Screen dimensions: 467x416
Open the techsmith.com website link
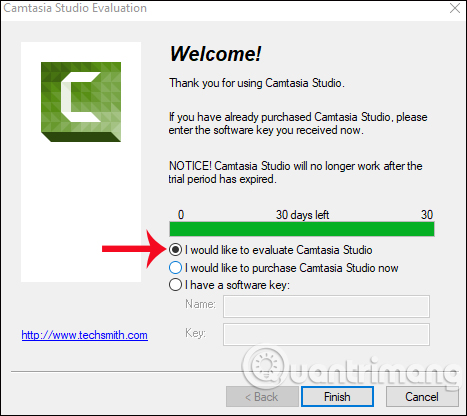click(x=85, y=335)
